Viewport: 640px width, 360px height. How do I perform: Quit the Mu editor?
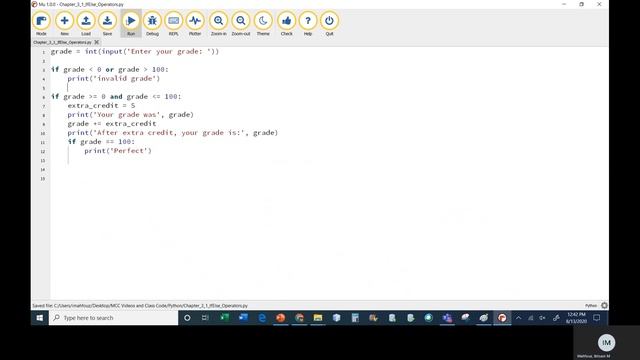pos(329,24)
